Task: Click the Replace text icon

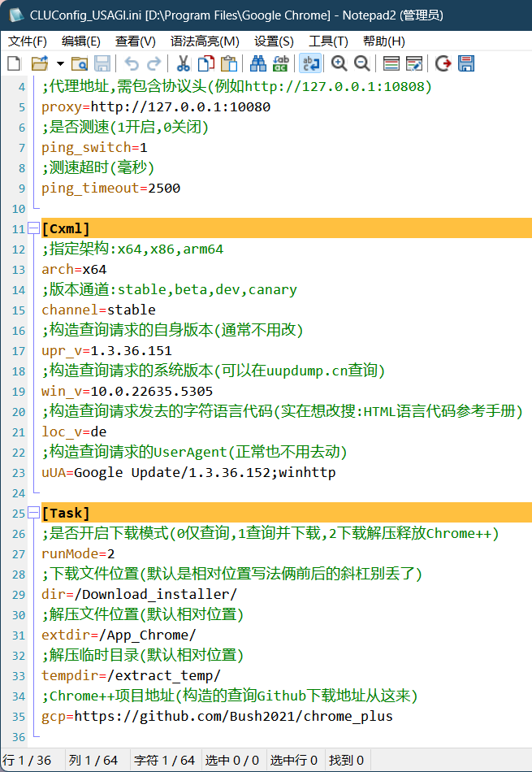Action: pos(281,63)
